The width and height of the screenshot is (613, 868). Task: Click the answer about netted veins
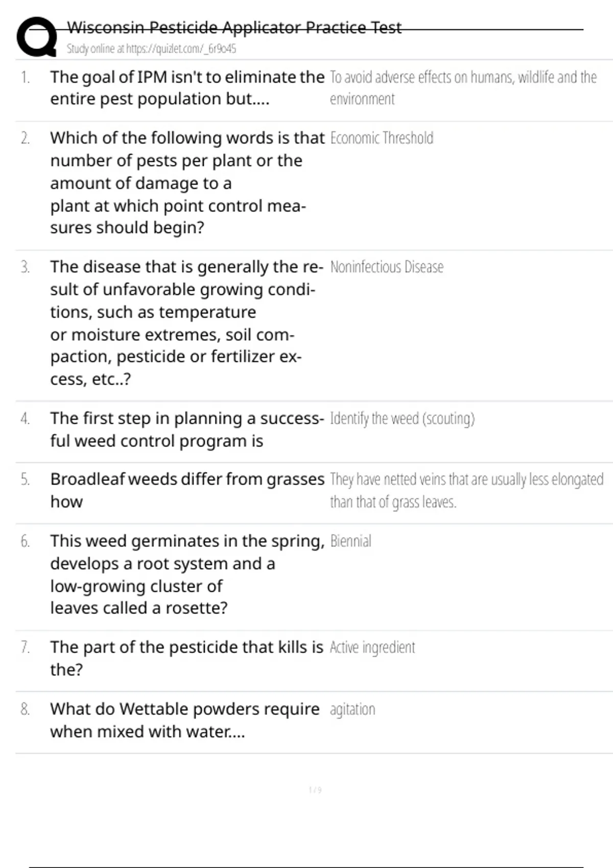(x=466, y=491)
